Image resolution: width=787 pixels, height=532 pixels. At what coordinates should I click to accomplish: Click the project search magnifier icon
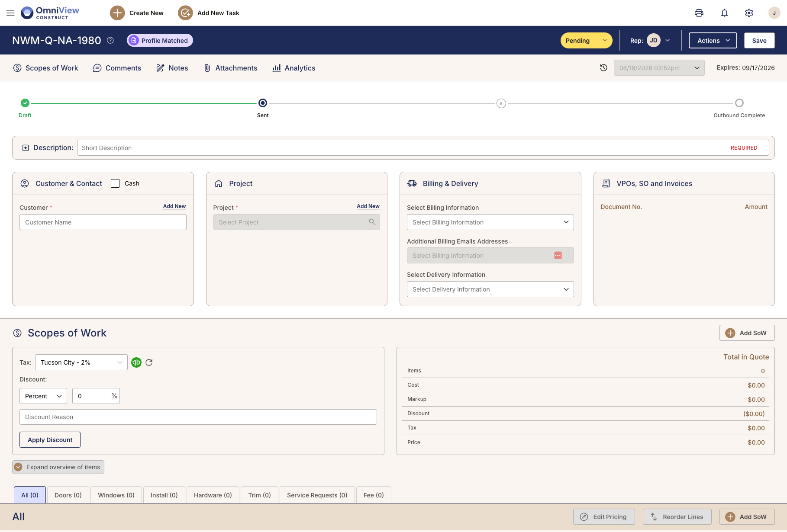coord(372,222)
